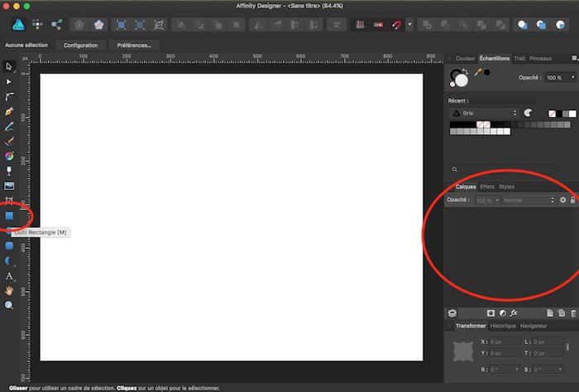The width and height of the screenshot is (579, 392).
Task: Select the Place Image tool
Action: (9, 186)
